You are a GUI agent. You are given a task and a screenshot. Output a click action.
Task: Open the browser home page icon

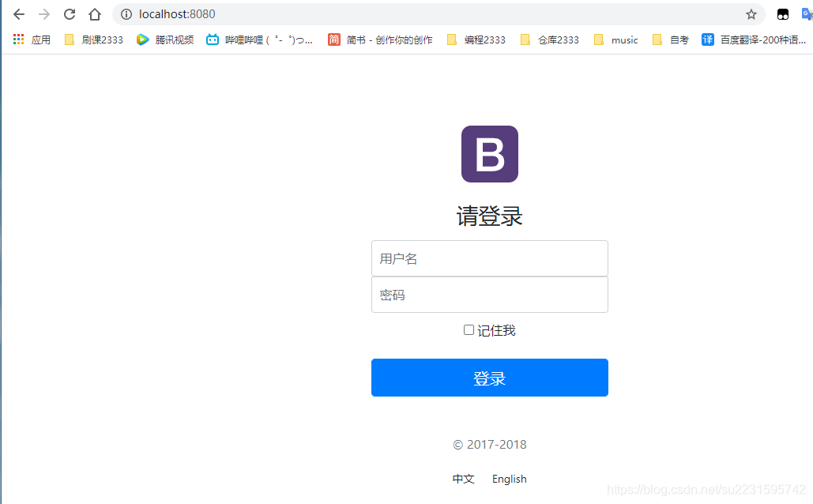pos(94,14)
